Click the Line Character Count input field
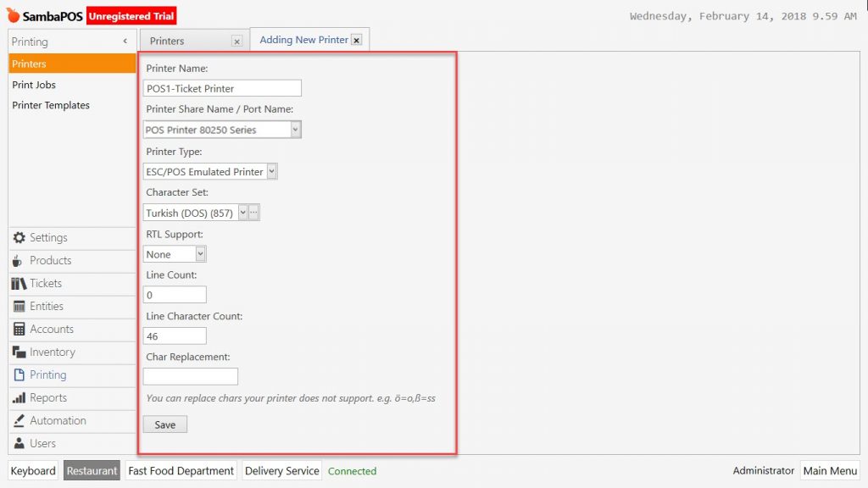 tap(175, 335)
